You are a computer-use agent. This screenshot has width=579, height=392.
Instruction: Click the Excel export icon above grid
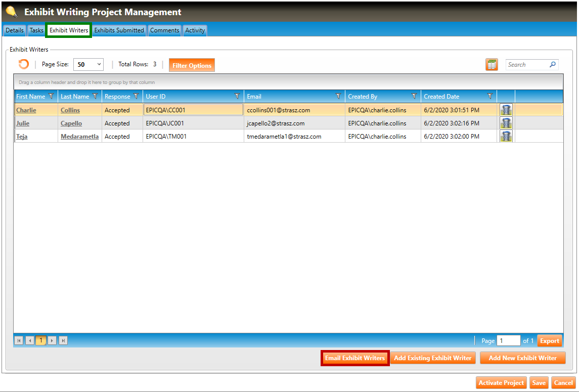492,65
